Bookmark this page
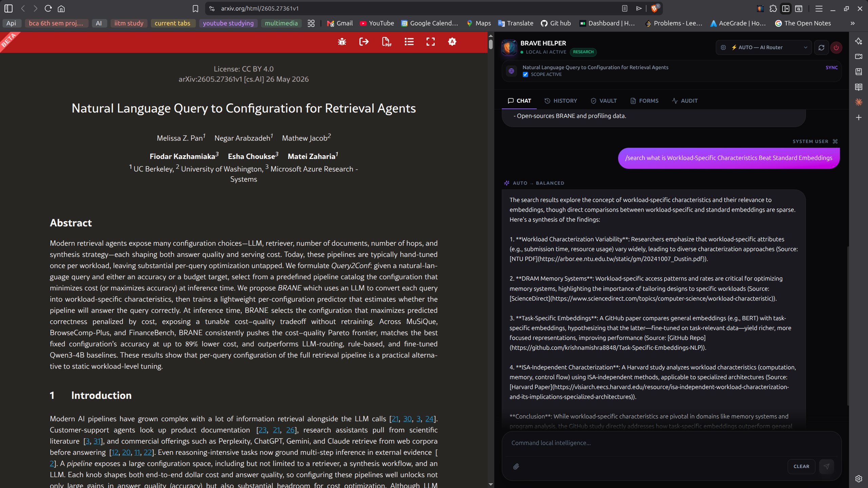The height and width of the screenshot is (488, 868). tap(195, 8)
